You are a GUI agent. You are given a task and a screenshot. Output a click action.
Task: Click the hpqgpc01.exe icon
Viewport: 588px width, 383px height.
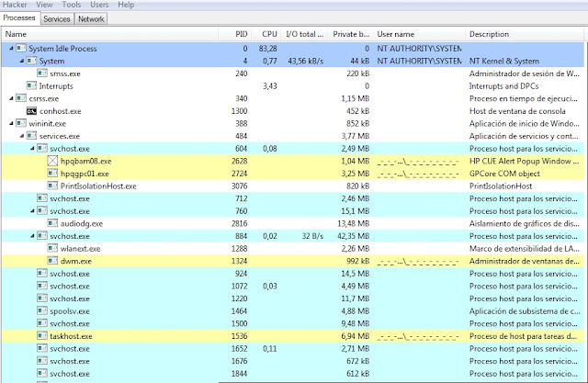tap(52, 174)
